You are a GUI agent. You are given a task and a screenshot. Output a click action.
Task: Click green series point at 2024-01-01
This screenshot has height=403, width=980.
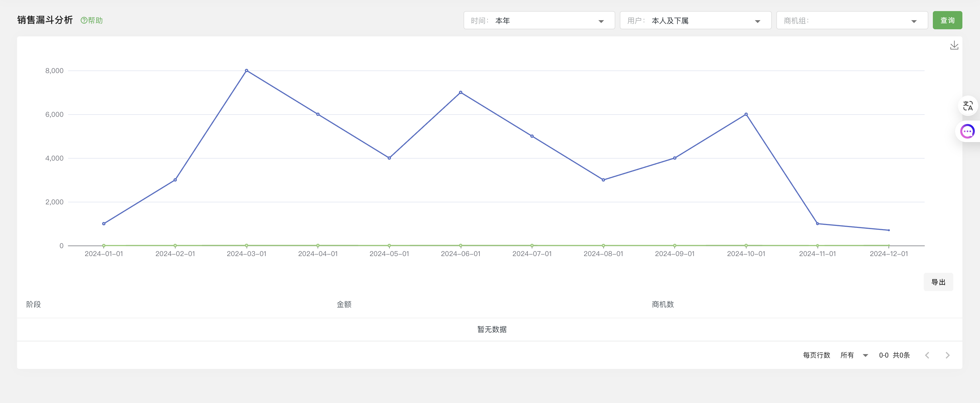coord(104,246)
